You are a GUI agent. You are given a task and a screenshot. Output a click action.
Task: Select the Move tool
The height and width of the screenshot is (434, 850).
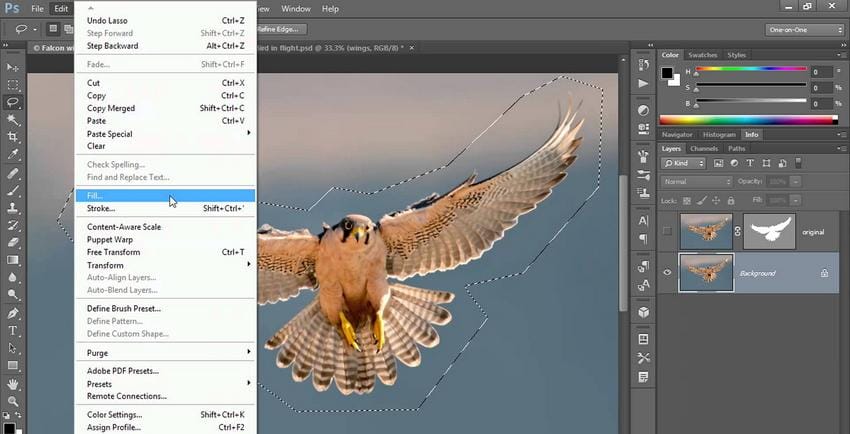click(13, 66)
